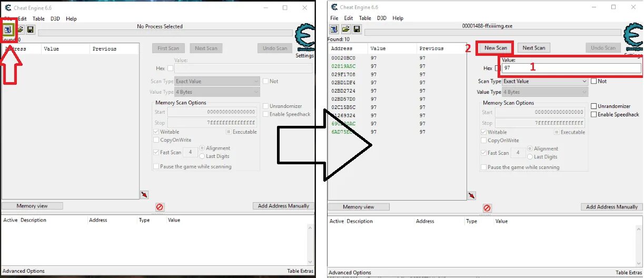The image size is (644, 278).
Task: Check Unrandomizer in left window
Action: click(266, 106)
